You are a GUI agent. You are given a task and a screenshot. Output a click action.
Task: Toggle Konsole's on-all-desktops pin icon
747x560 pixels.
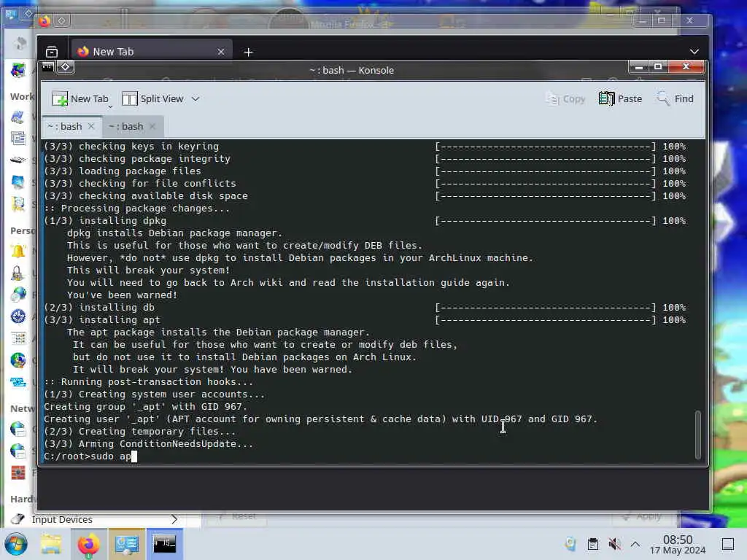65,66
